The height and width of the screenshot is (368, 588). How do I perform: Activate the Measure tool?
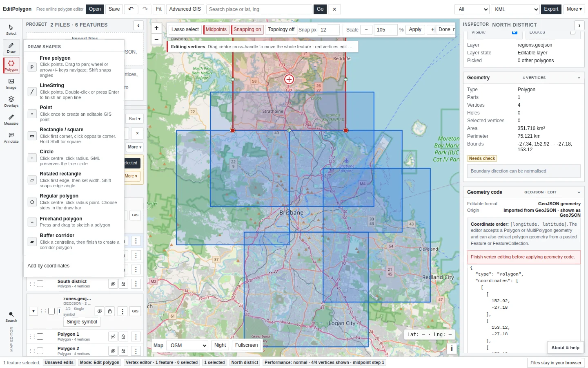click(x=11, y=119)
